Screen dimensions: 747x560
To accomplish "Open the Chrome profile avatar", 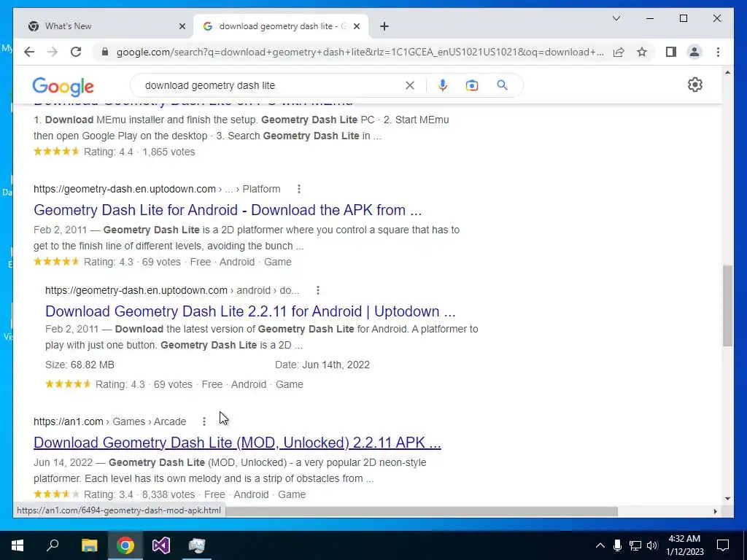I will (694, 52).
